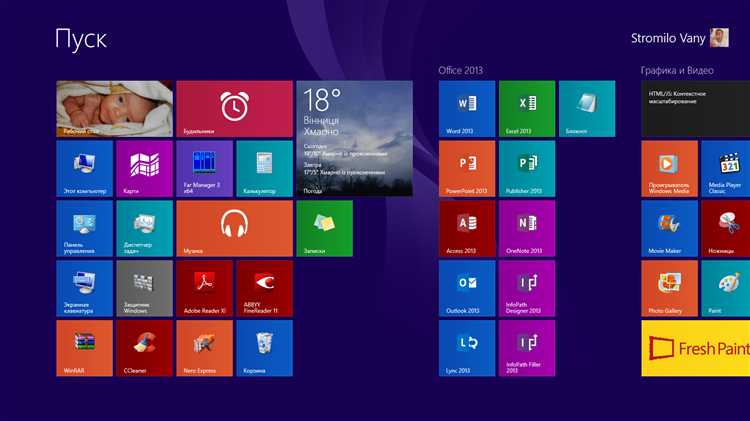Open the HTML/JS contextual scaling tile
Screen dimensions: 750x421
(695, 109)
